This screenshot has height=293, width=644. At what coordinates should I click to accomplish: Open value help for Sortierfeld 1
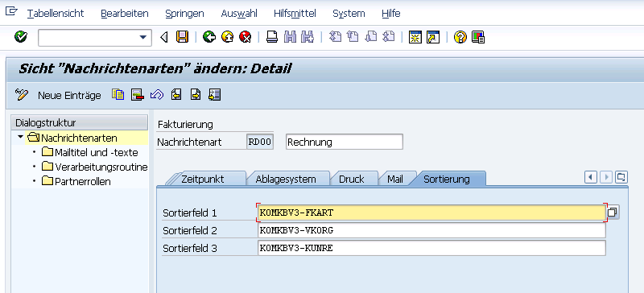coord(613,213)
